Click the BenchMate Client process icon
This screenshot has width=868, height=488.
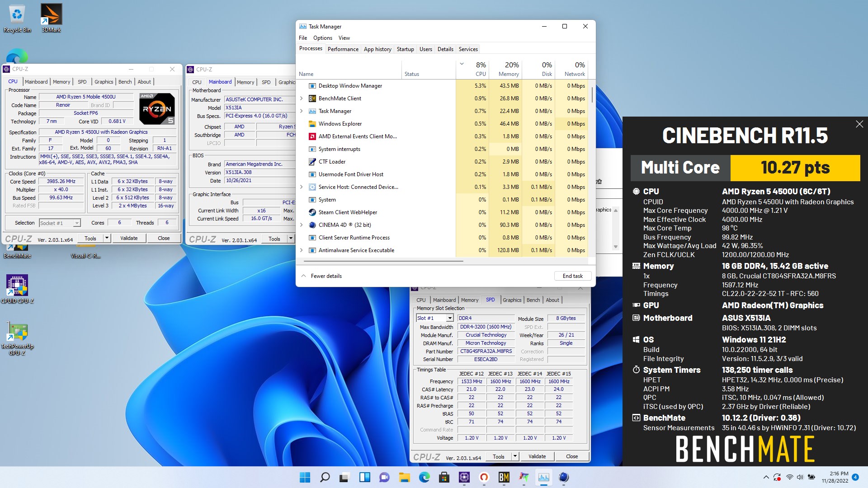click(312, 99)
